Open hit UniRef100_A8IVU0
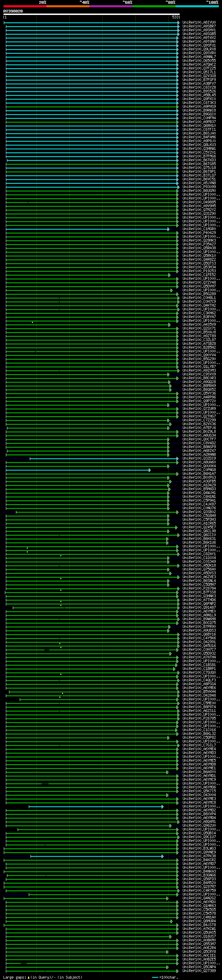The image size is (222, 980). tap(199, 23)
